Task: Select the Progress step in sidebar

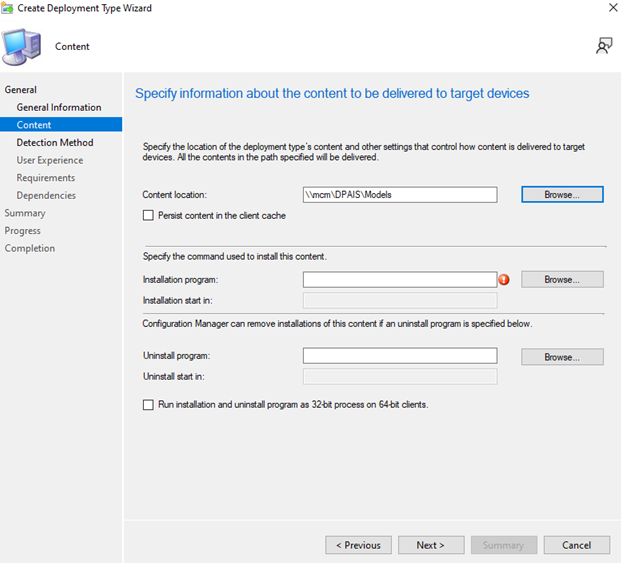Action: click(x=23, y=231)
